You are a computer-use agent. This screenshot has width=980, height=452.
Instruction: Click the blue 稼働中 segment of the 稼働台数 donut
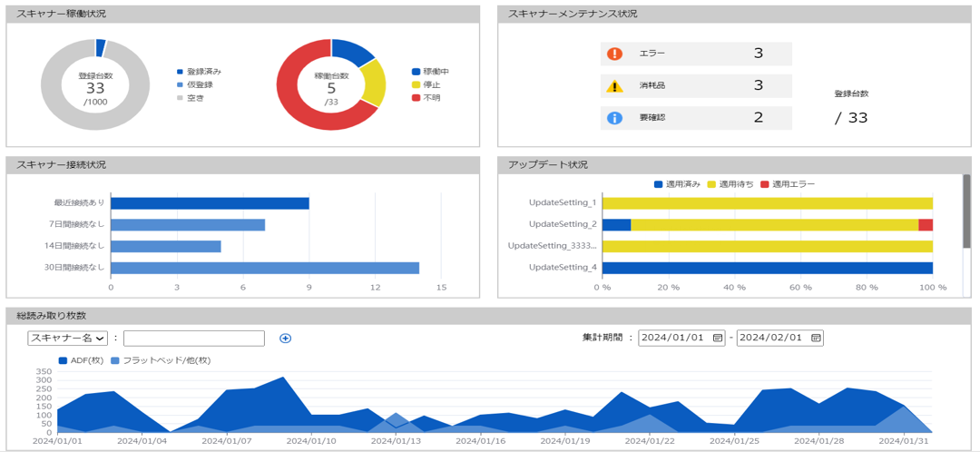352,52
